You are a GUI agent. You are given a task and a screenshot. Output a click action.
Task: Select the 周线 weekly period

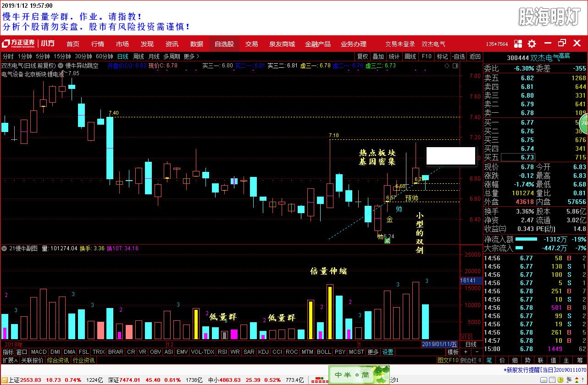(139, 56)
